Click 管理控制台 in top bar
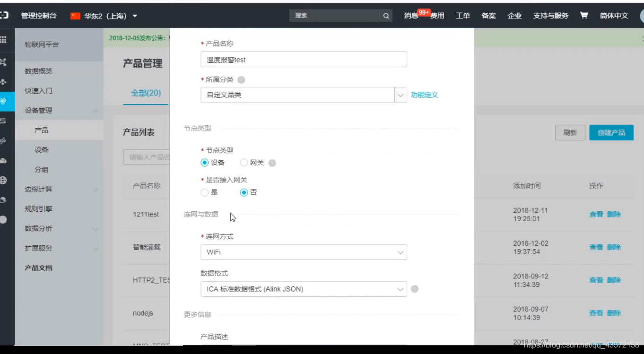644x354 pixels. (39, 16)
